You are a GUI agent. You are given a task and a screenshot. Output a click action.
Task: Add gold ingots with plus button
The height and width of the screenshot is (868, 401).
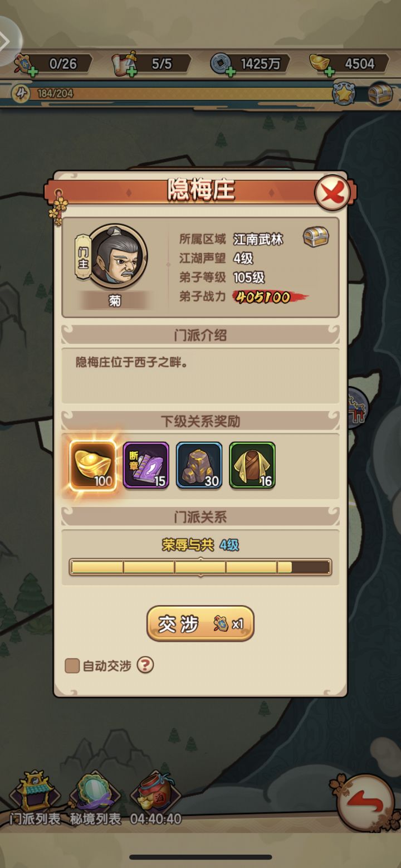coord(329,72)
